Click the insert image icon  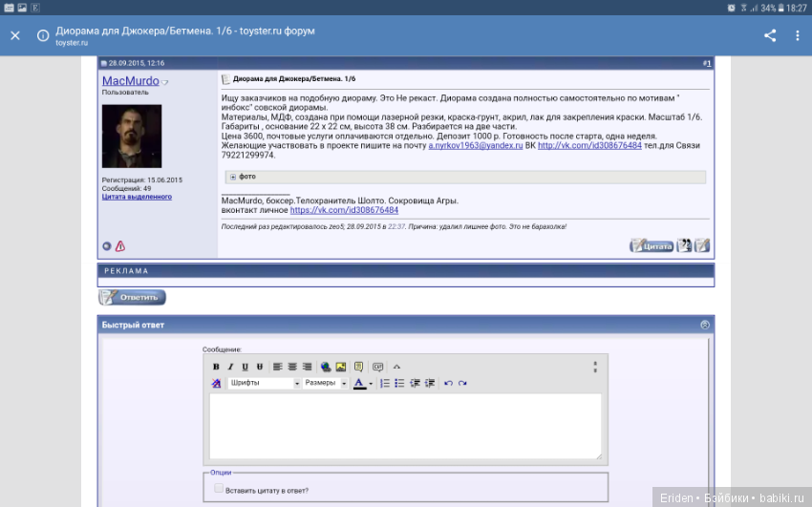[340, 367]
